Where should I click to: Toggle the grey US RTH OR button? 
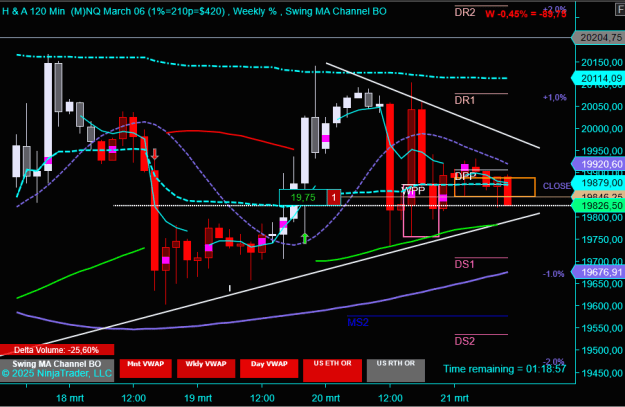point(396,370)
